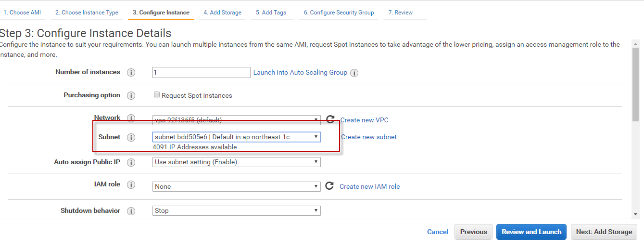This screenshot has width=644, height=249.
Task: Click the Number of instances field
Action: (201, 73)
